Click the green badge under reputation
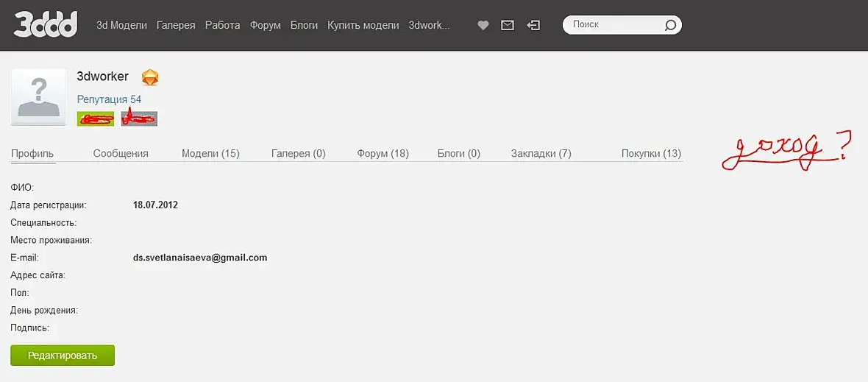Viewport: 868px width, 382px height. (x=96, y=119)
